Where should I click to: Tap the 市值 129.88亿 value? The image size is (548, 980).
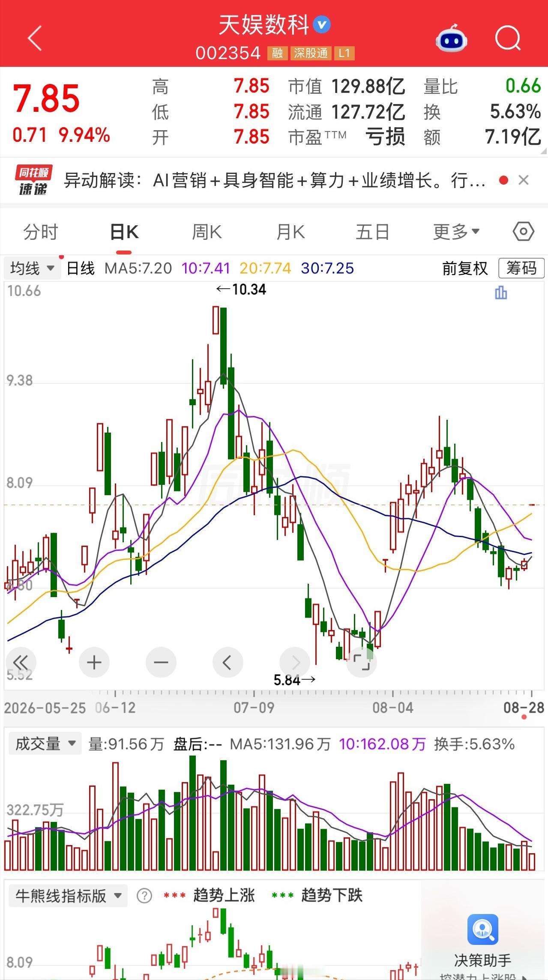[368, 87]
